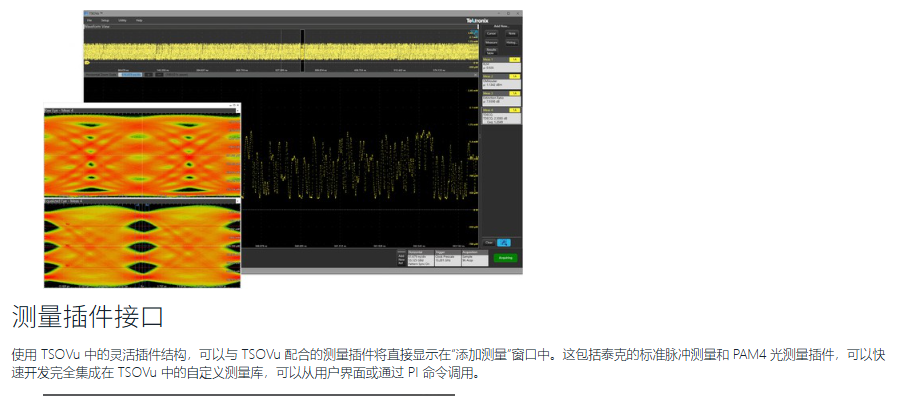904x396 pixels.
Task: Maximize the TSOVu main window
Action: [508, 13]
